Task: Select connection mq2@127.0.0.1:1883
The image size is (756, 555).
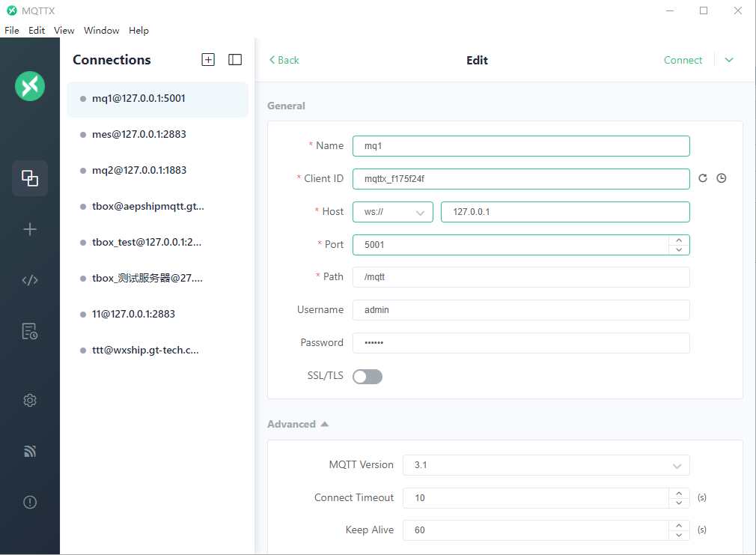Action: (157, 170)
